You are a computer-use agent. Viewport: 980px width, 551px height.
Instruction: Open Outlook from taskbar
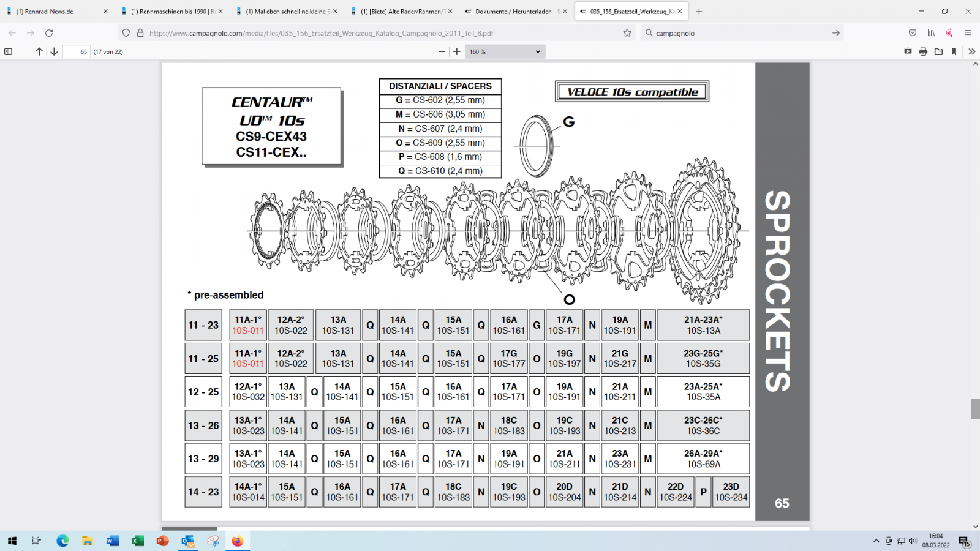[187, 541]
